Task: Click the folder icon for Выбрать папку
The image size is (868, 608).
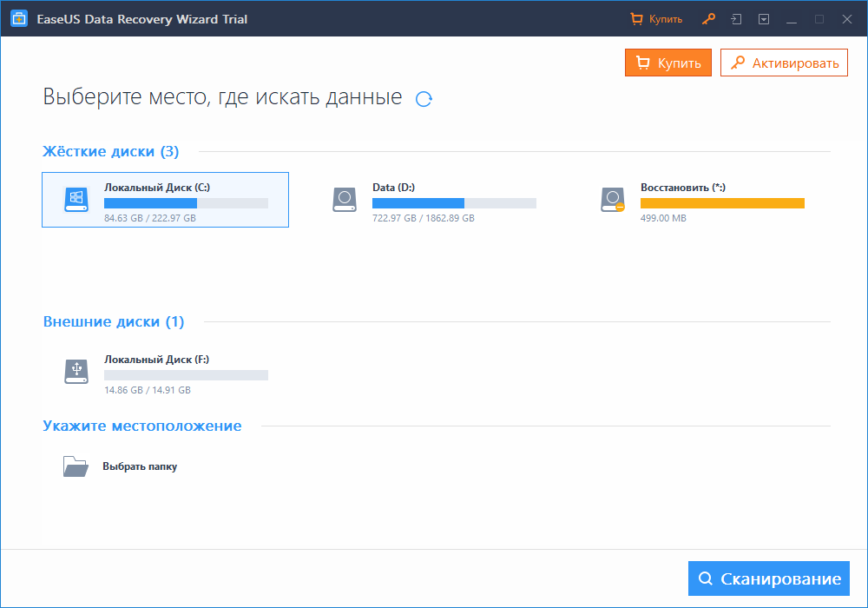Action: 76,466
